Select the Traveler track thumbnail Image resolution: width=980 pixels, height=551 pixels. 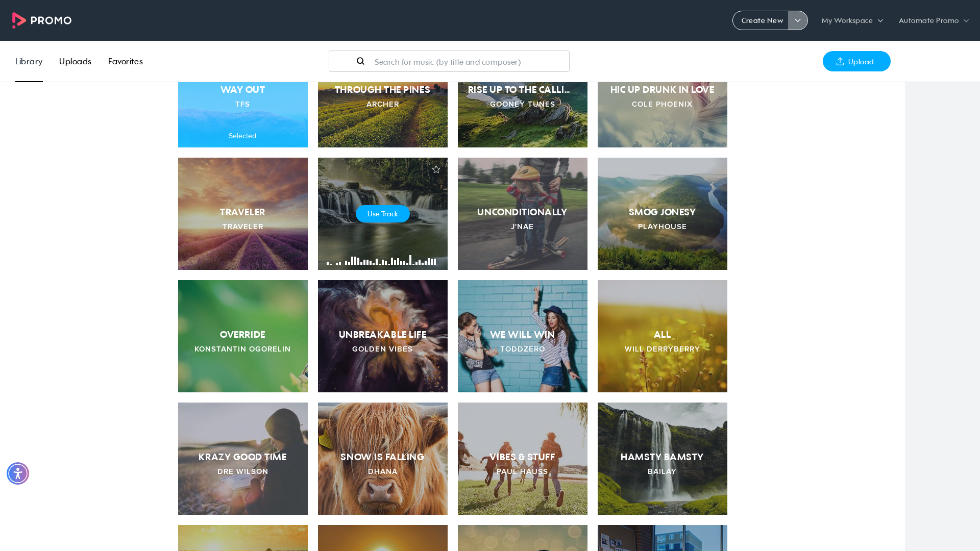tap(243, 214)
